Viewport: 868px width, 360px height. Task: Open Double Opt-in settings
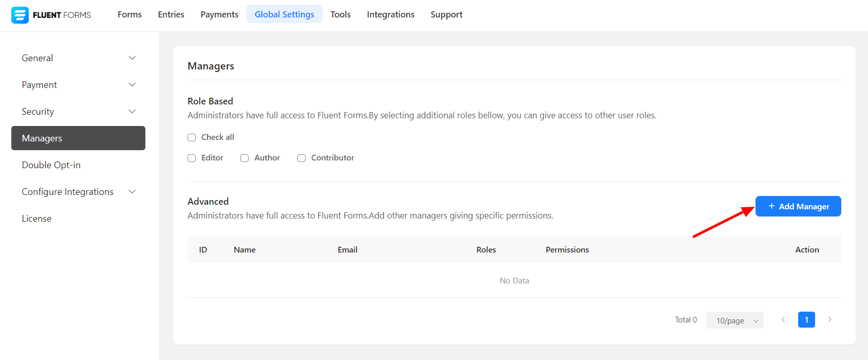78,165
